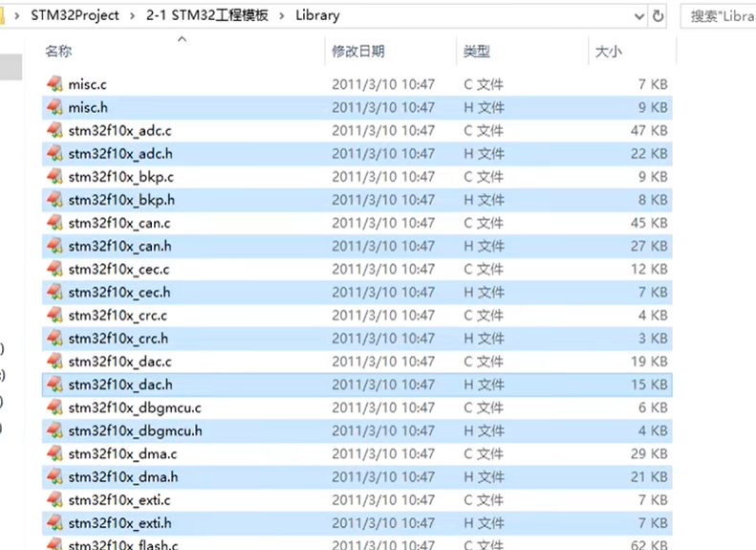Select file name stm32f10x_adc.h
The width and height of the screenshot is (756, 550).
120,154
